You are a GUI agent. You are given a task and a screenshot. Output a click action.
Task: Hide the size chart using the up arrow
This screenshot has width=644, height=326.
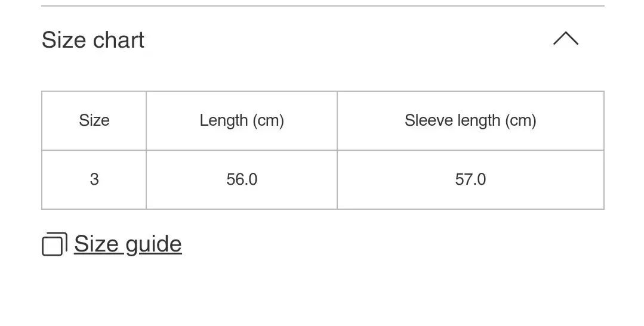click(x=565, y=39)
